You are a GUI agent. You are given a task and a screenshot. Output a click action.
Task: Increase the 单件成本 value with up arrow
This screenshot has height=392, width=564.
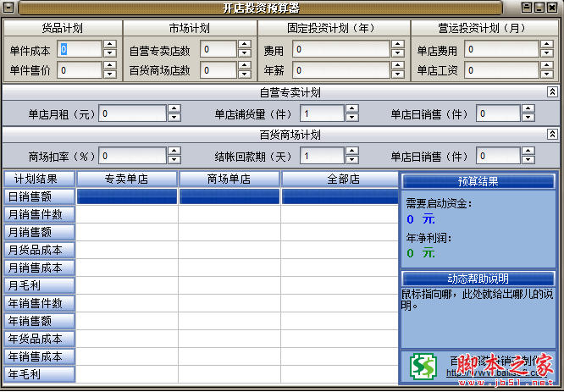(x=110, y=45)
